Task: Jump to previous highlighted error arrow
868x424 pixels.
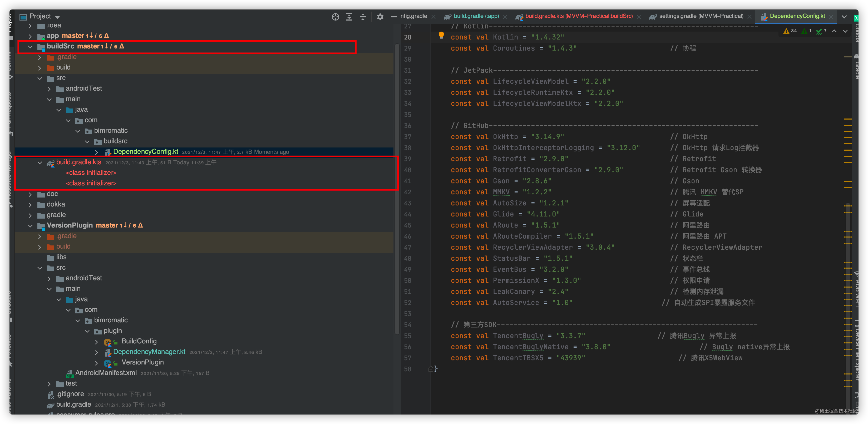Action: click(834, 31)
